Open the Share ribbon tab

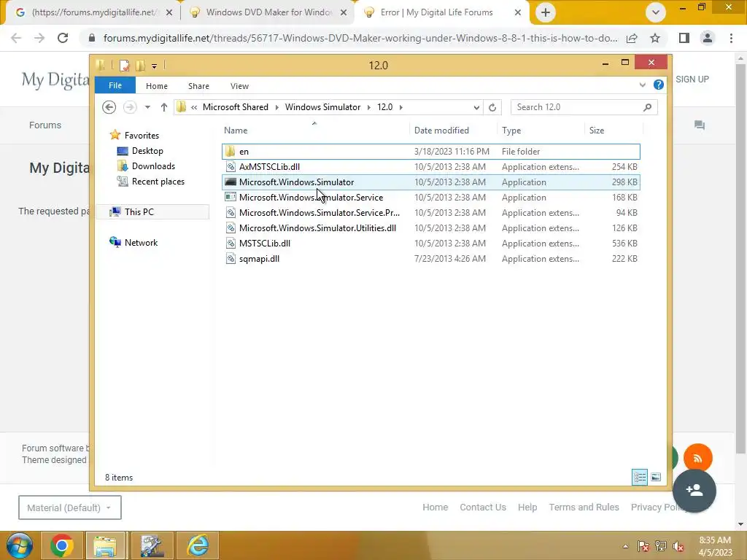coord(198,86)
